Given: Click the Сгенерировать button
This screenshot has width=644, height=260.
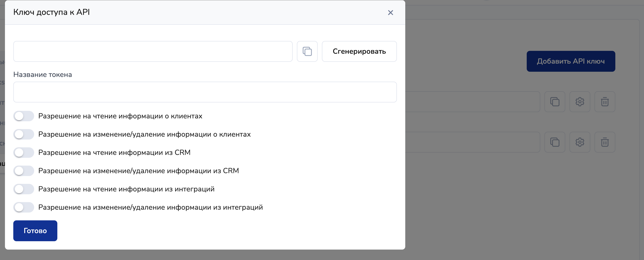Looking at the screenshot, I should click(x=359, y=51).
